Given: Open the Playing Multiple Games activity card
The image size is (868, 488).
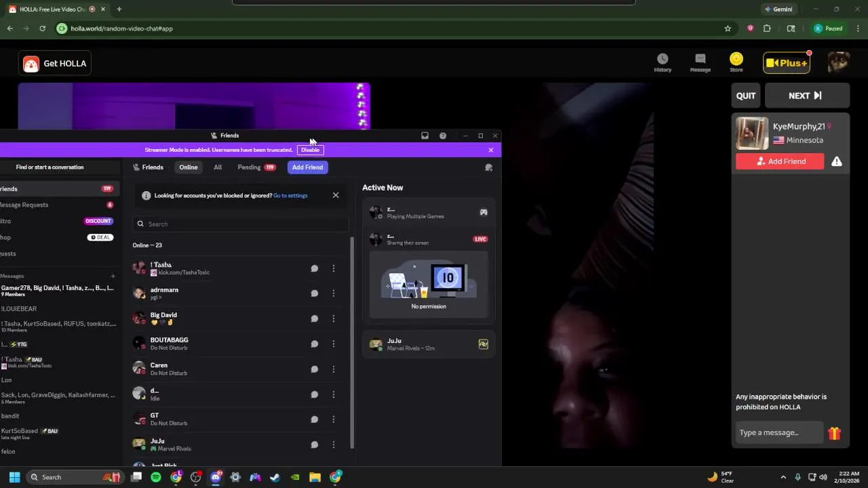Looking at the screenshot, I should click(429, 212).
